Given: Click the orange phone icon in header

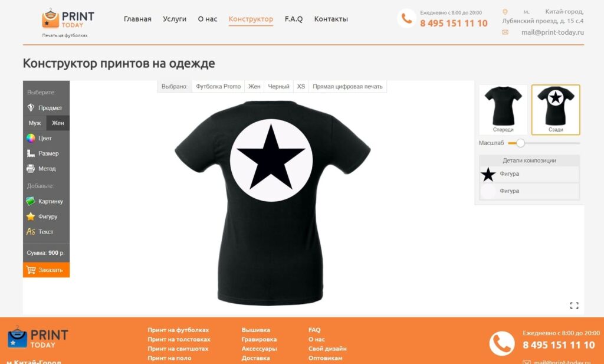Looking at the screenshot, I should [x=406, y=18].
